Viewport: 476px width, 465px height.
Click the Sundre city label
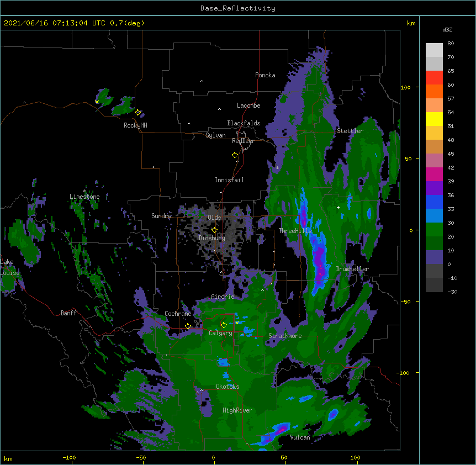pyautogui.click(x=161, y=216)
